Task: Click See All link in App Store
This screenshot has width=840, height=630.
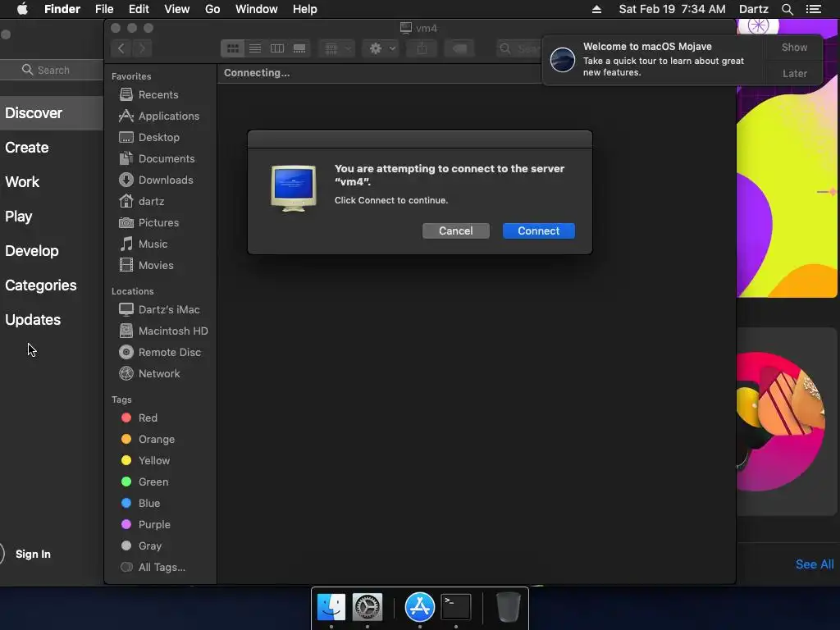Action: coord(815,564)
